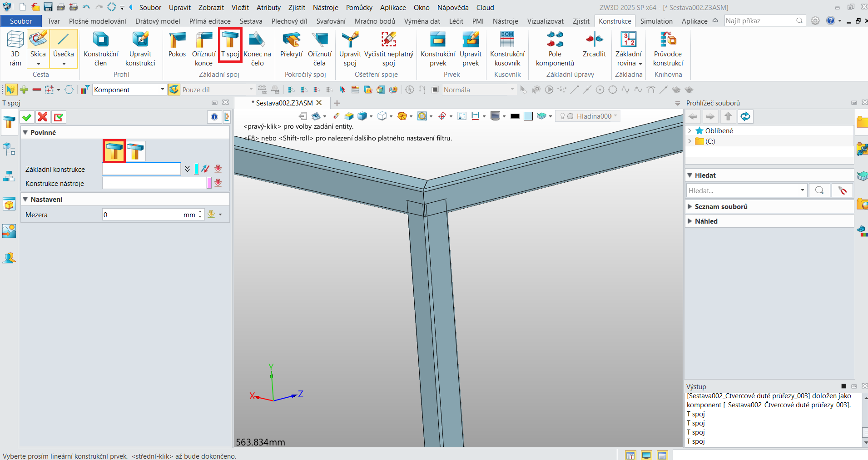Open the Plechový díl ribbon tab
This screenshot has width=868, height=460.
[289, 21]
